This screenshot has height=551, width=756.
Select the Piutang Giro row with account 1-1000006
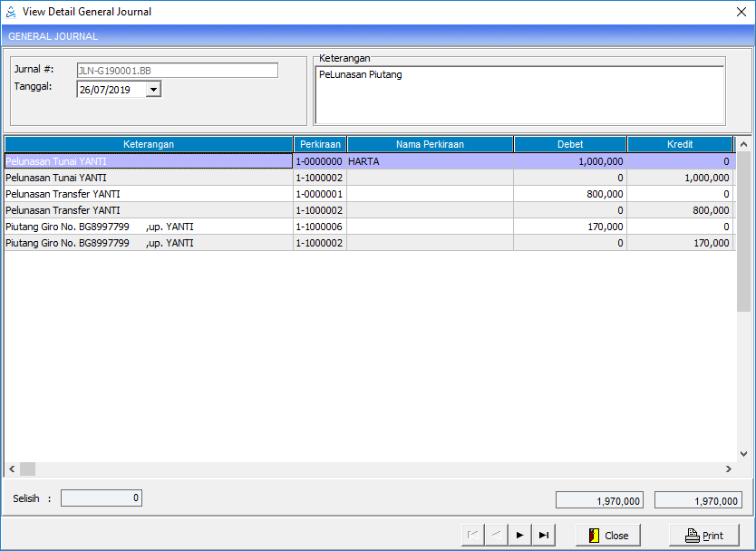click(149, 227)
